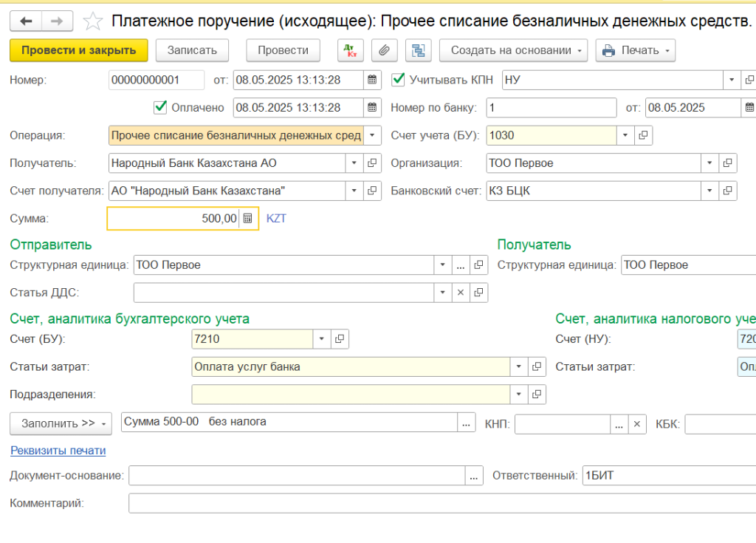Click the document structure icon in toolbar
Viewport: 756px width, 543px height.
pos(419,50)
